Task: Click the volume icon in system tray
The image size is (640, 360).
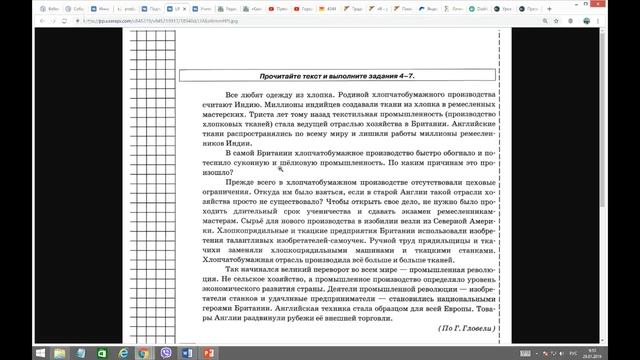Action: click(x=561, y=353)
